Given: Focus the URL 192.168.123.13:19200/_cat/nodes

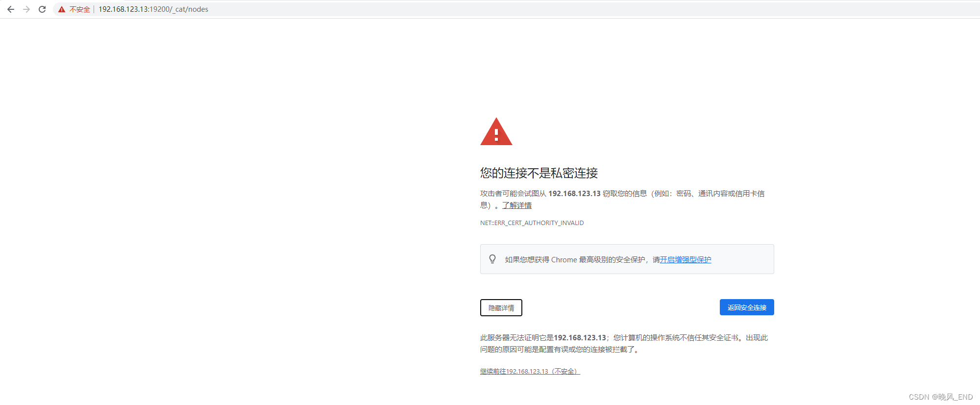Looking at the screenshot, I should 153,9.
